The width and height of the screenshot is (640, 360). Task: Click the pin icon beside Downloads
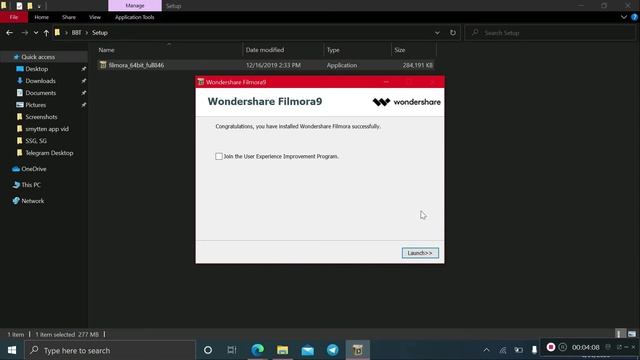pyautogui.click(x=84, y=81)
